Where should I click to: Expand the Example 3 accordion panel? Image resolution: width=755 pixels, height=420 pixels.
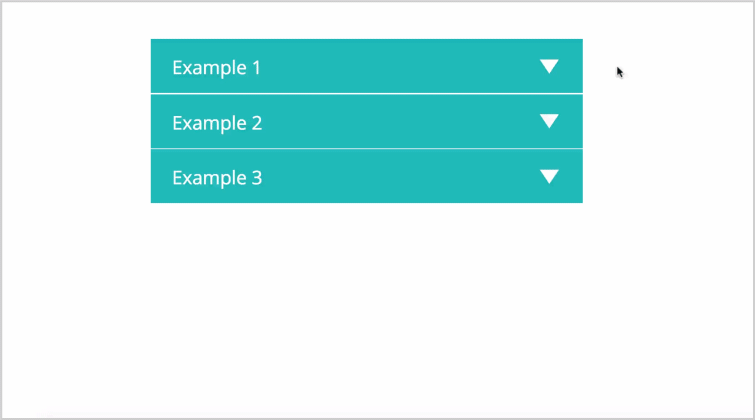pos(366,176)
